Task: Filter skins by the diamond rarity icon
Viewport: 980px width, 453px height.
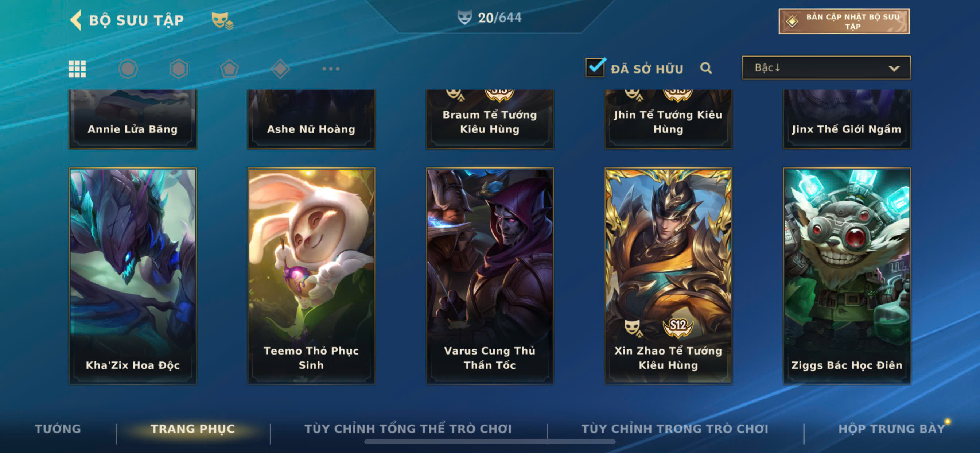Action: [x=280, y=69]
